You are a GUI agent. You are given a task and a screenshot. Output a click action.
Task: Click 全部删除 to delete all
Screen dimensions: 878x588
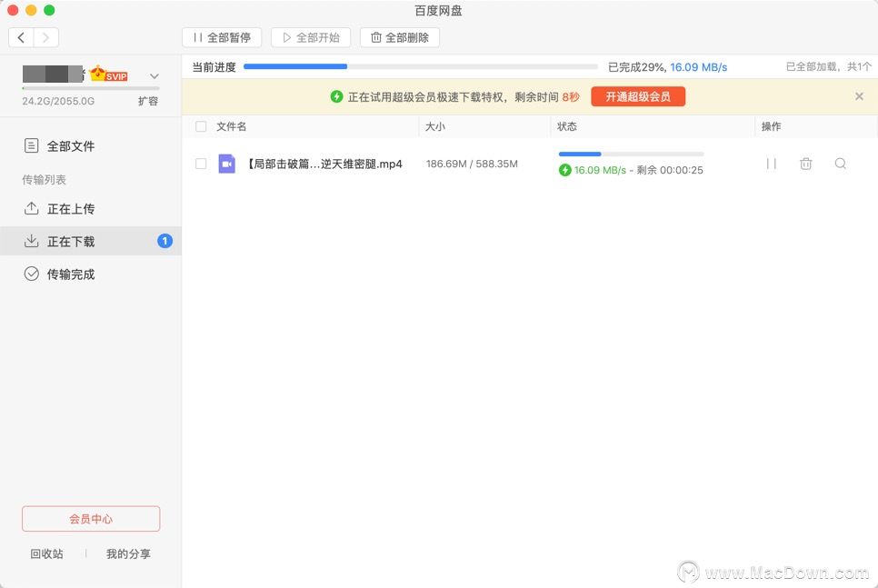400,37
